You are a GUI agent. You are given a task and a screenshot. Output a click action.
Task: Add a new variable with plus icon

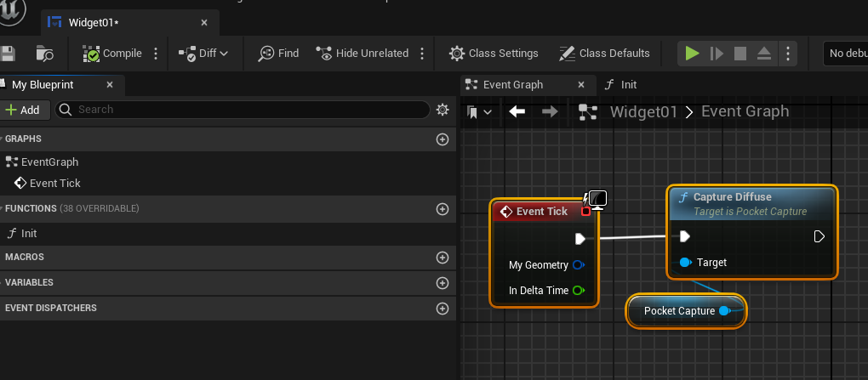tap(443, 282)
